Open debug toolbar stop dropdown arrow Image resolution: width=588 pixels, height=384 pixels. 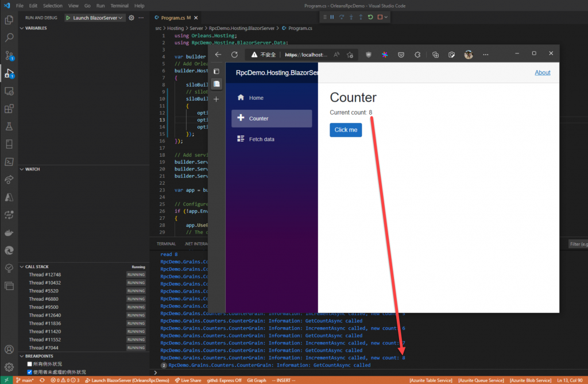pos(386,17)
